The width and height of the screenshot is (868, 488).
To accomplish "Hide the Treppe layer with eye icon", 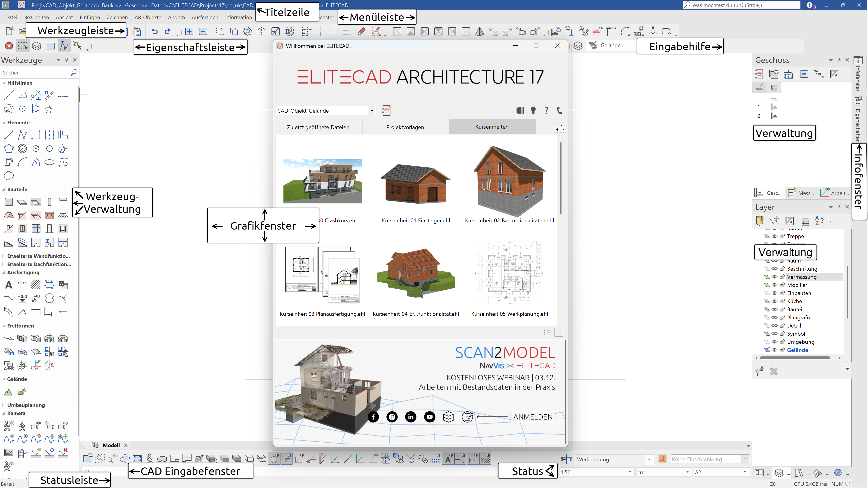I will 775,236.
